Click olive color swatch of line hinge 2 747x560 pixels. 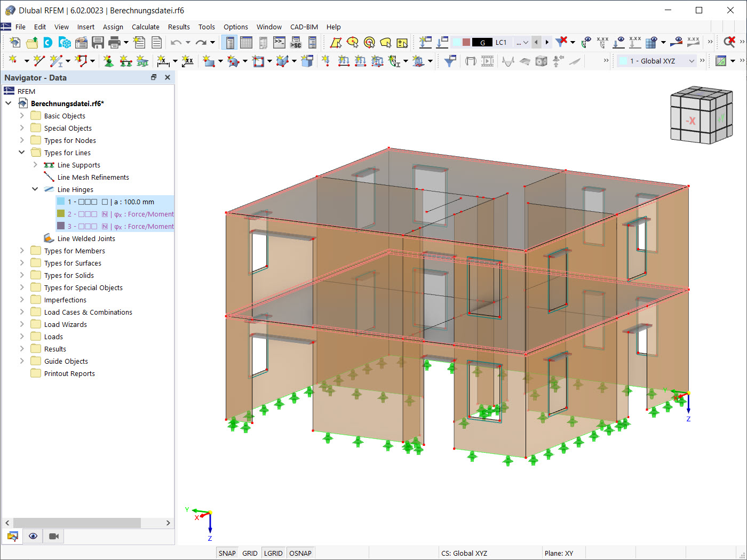[x=61, y=214]
